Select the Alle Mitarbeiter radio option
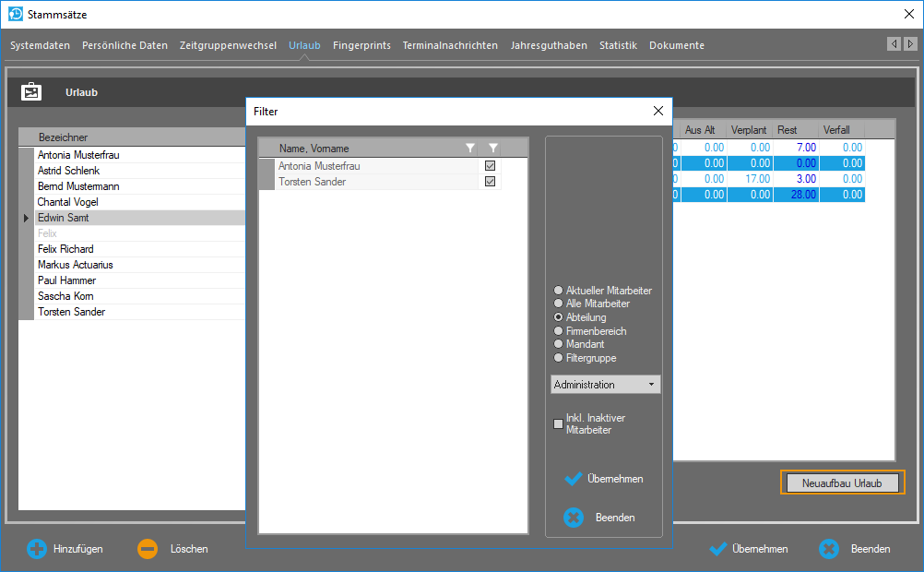This screenshot has height=572, width=924. click(558, 304)
